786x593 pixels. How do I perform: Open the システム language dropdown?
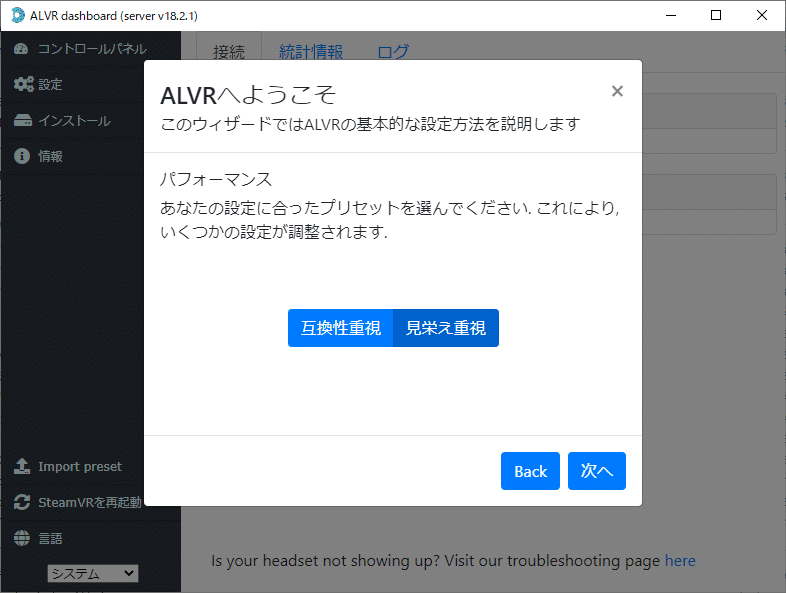pyautogui.click(x=93, y=573)
